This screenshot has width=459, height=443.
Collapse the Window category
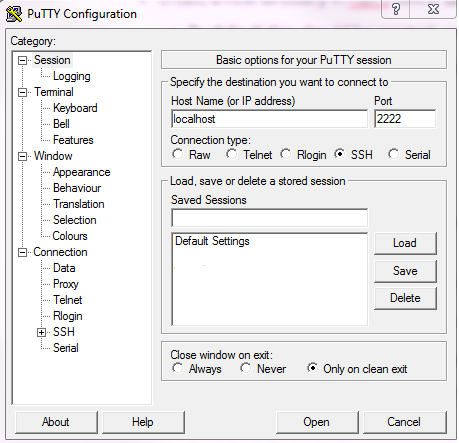tap(22, 156)
